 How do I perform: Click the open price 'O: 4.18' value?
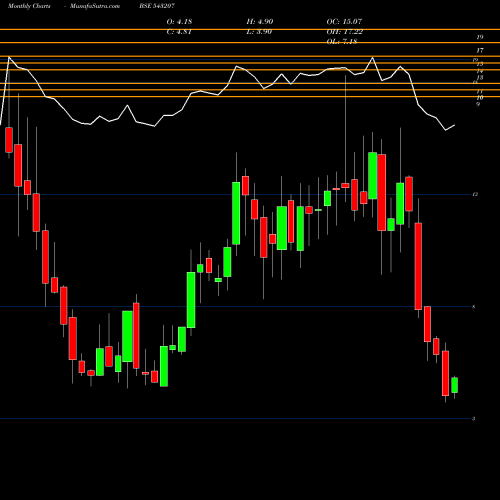[179, 22]
